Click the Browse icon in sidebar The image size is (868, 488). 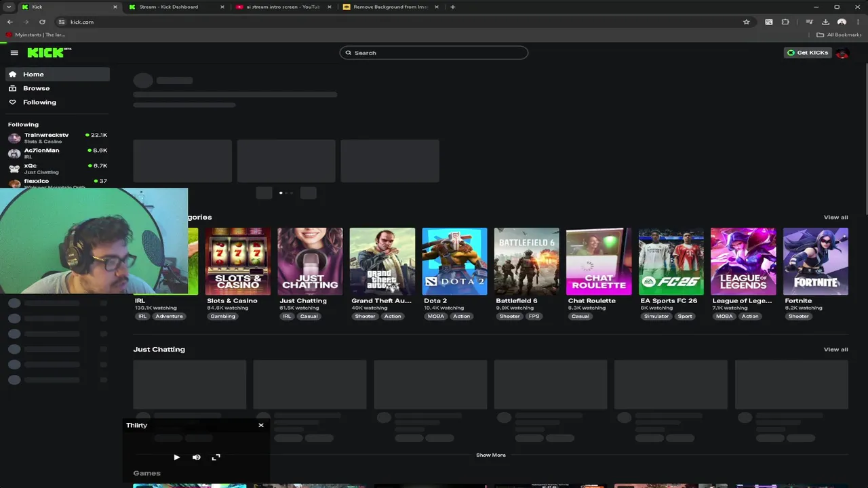tap(12, 88)
